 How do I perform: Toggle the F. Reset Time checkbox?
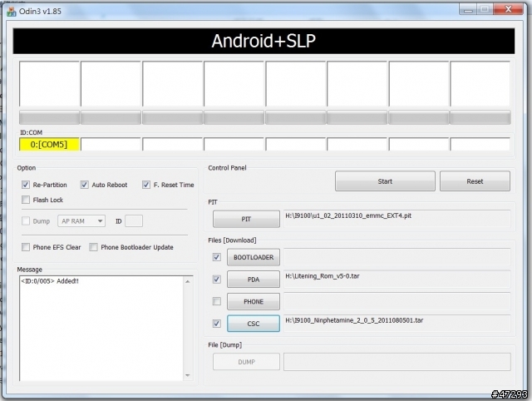(x=146, y=185)
